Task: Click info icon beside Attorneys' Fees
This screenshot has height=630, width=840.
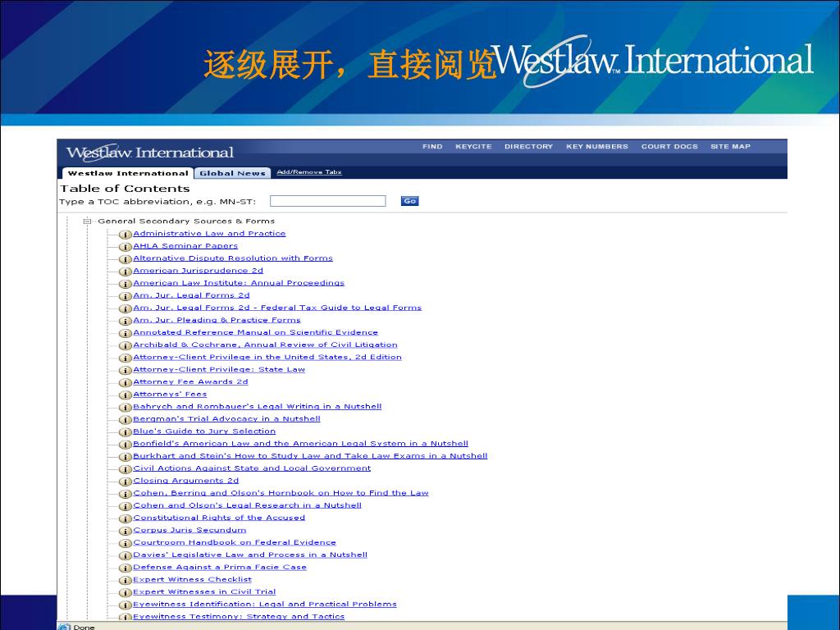Action: coord(126,395)
